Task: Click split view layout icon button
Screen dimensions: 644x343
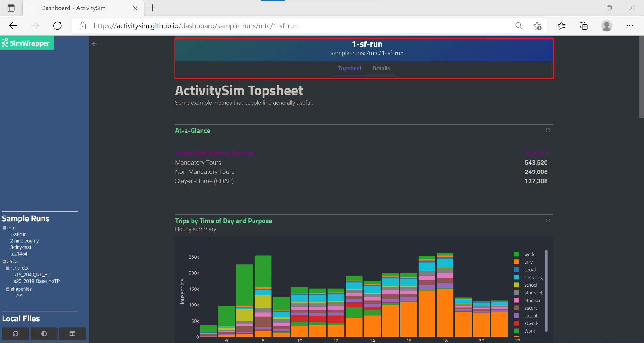Action: 72,334
